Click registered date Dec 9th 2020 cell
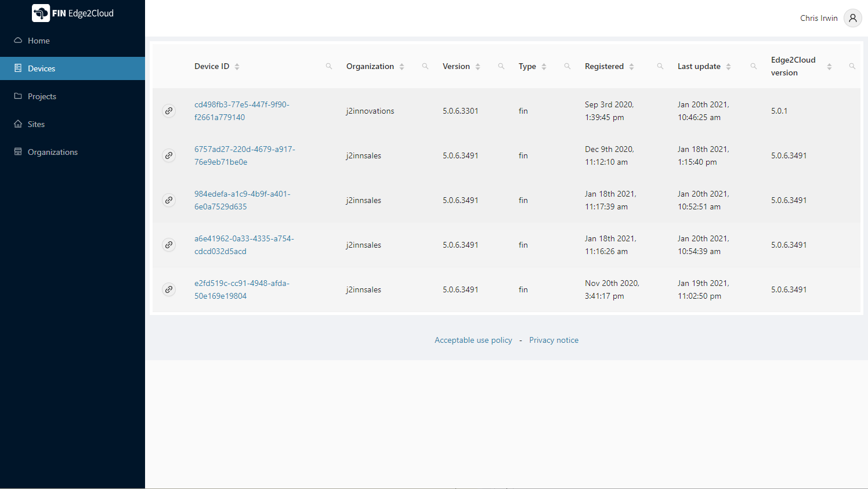This screenshot has height=489, width=868. [x=609, y=155]
